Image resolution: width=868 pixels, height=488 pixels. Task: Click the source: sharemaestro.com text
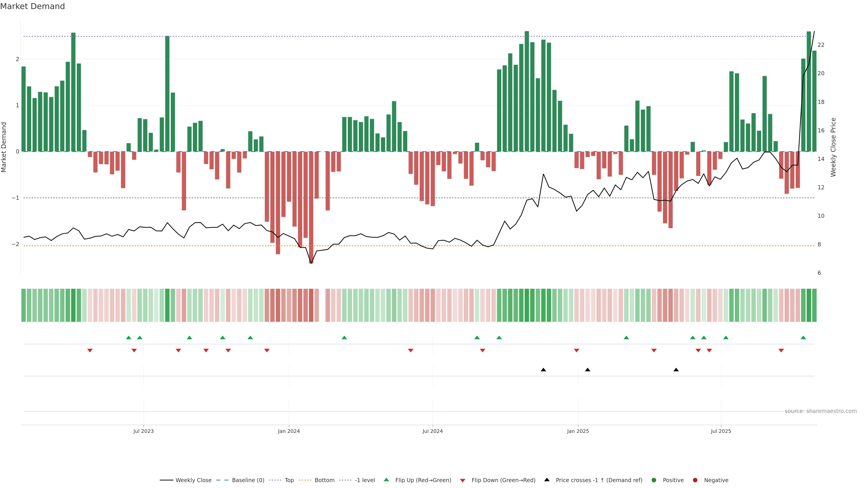click(821, 411)
